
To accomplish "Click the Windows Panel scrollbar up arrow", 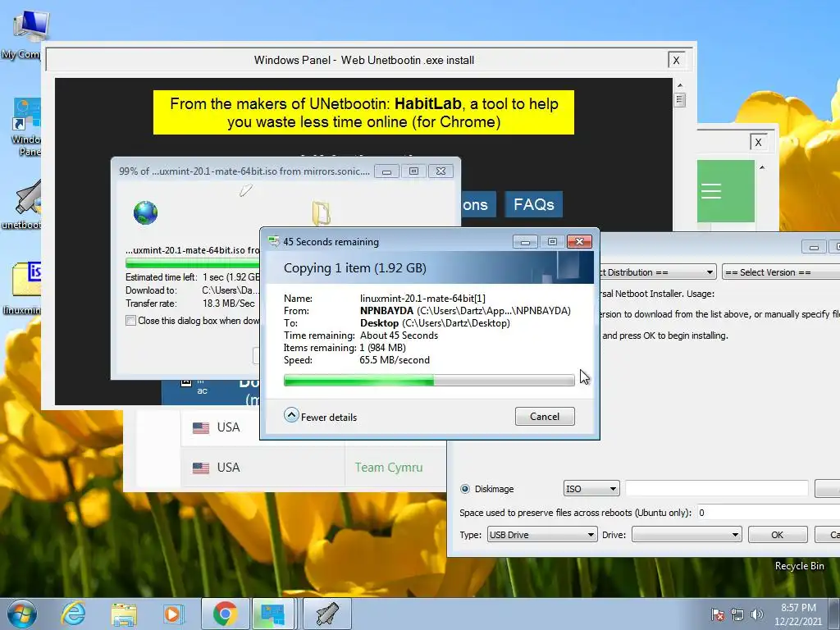I will pyautogui.click(x=680, y=85).
